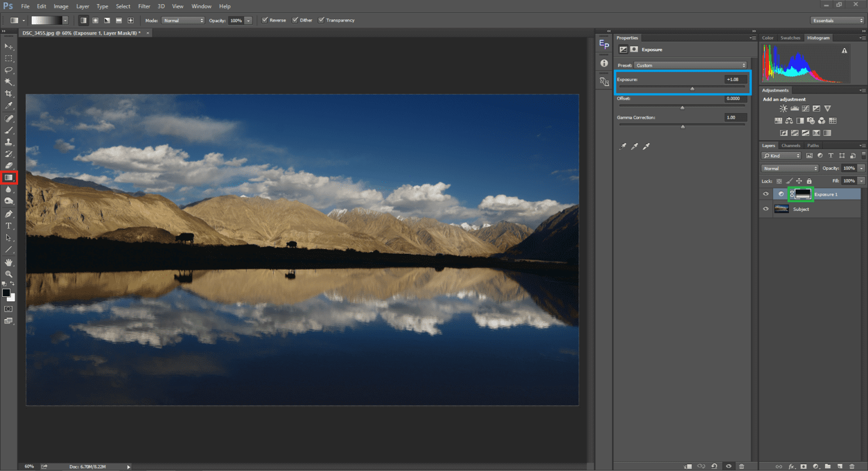Select the Zoom tool
The height and width of the screenshot is (471, 868).
pos(8,274)
